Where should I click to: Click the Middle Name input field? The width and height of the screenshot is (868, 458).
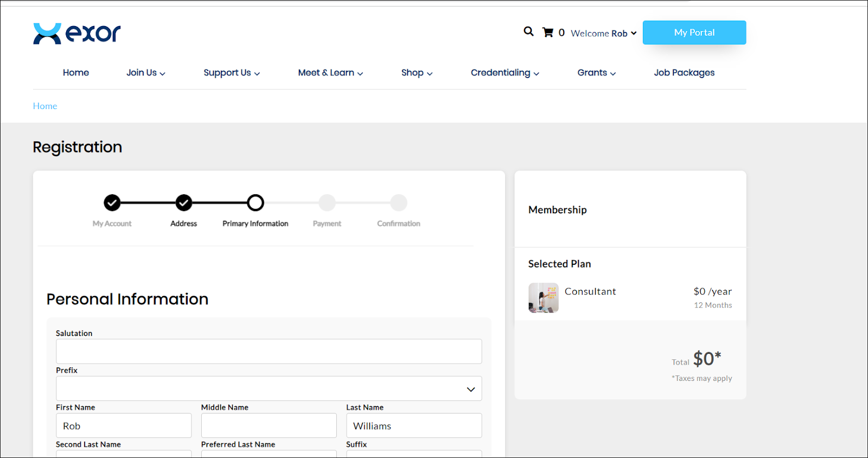(269, 426)
